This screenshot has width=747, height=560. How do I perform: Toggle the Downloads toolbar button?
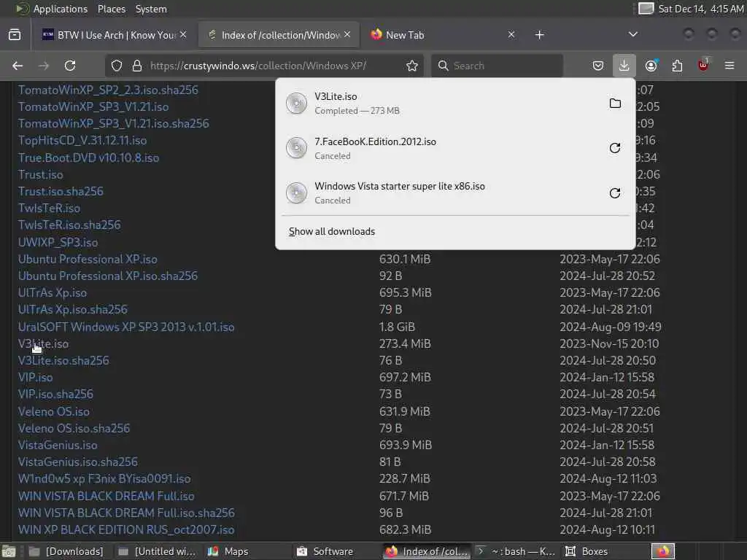pos(624,66)
